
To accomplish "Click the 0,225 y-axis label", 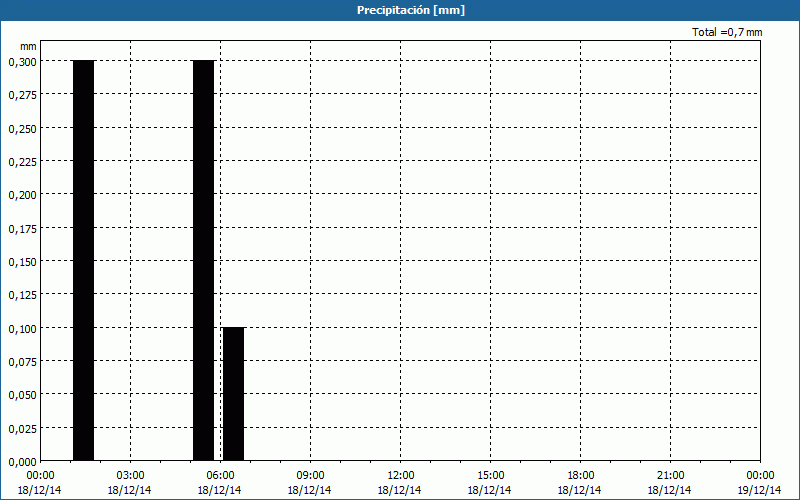I will click(x=22, y=162).
